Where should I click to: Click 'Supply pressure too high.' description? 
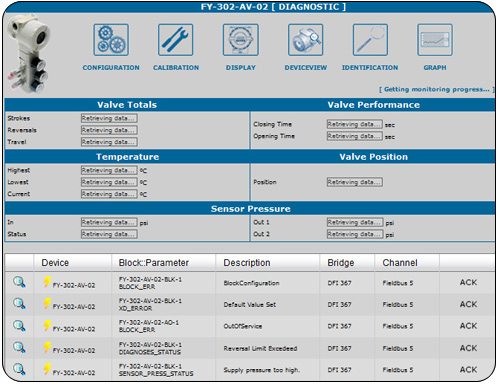click(262, 370)
